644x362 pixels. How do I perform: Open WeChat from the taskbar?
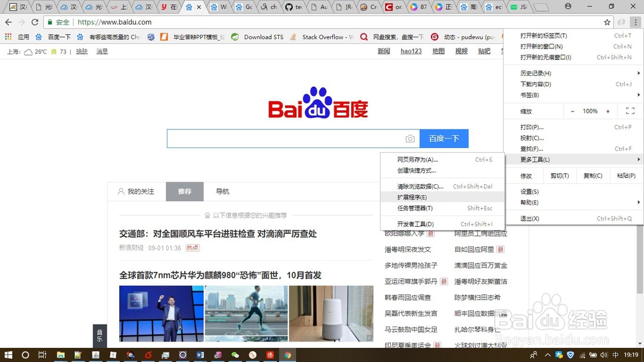click(235, 355)
